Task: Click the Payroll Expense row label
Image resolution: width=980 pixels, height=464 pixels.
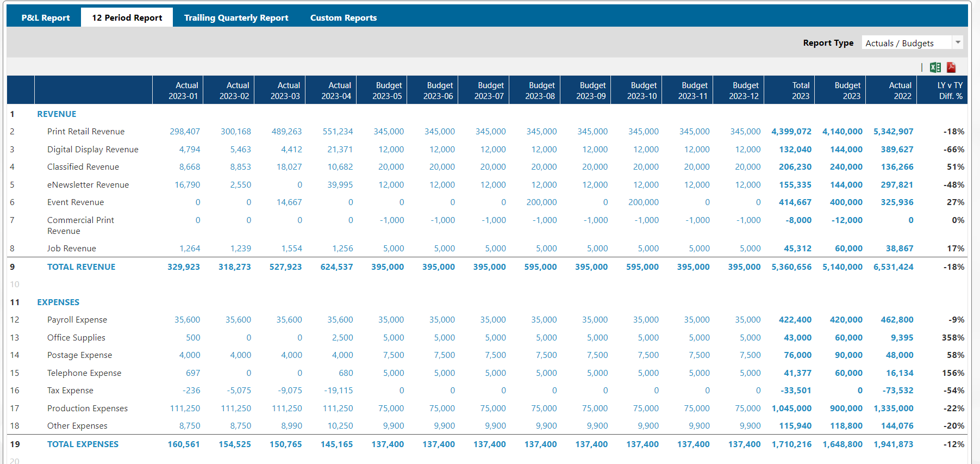Action: pyautogui.click(x=77, y=320)
